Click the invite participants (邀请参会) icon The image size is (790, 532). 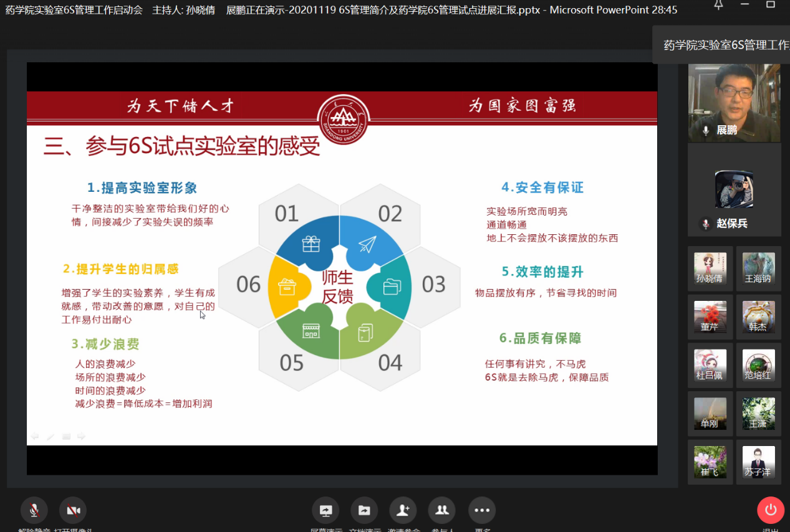point(403,510)
